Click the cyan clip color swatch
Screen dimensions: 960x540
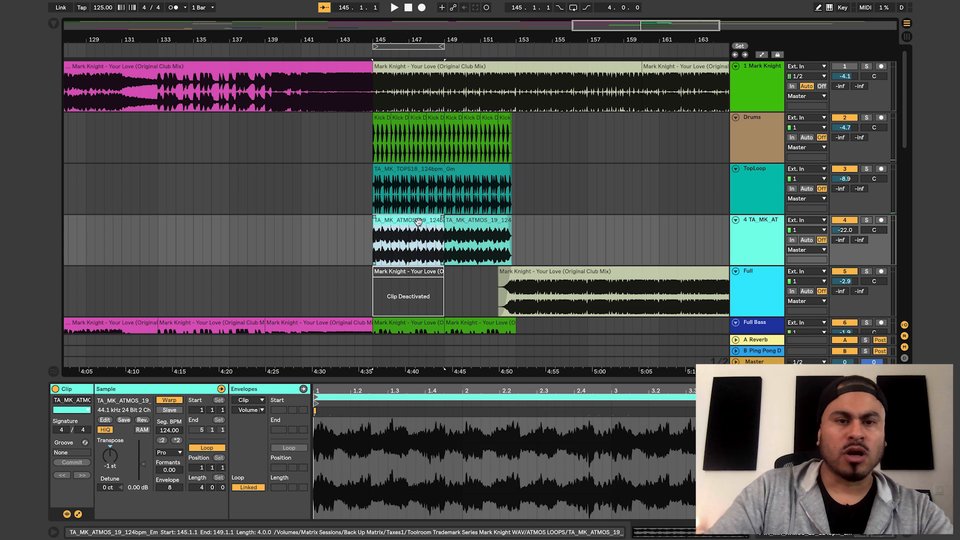(x=71, y=410)
